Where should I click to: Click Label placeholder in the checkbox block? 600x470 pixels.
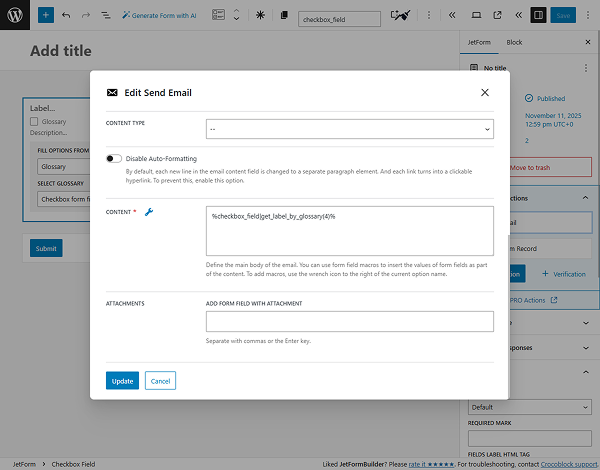[42, 108]
